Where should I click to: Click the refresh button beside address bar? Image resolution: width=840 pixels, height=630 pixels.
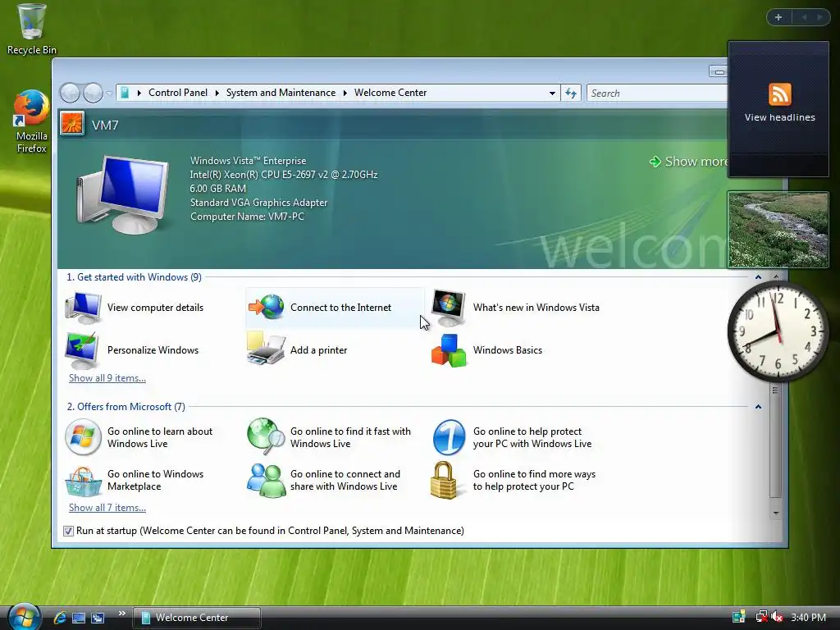click(571, 94)
